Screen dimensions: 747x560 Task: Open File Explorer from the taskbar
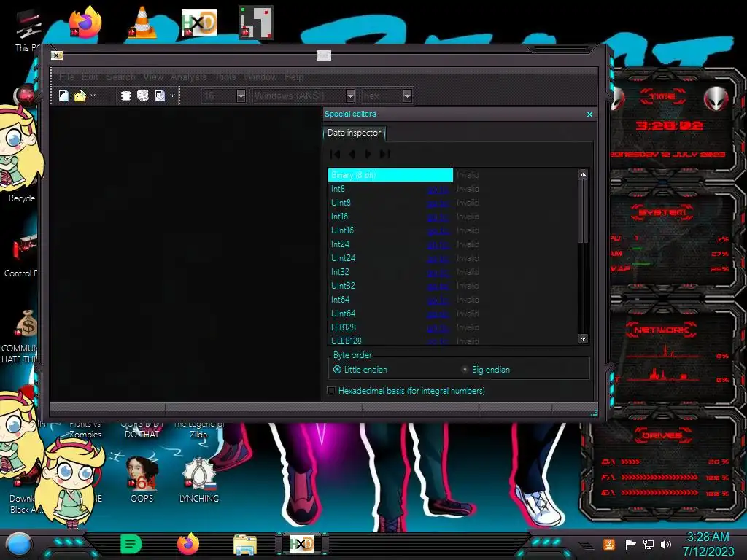point(245,545)
